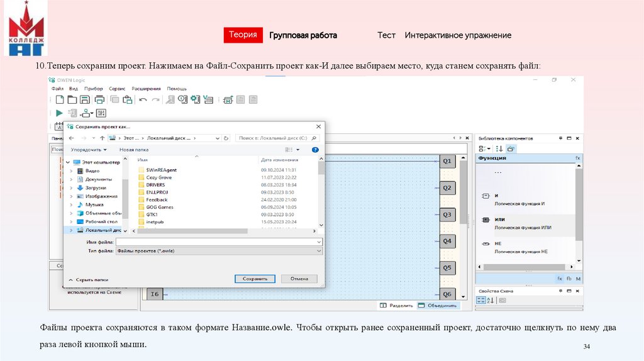Viewport: 644px width, 361px height.
Task: Expand the Загрузки tree node
Action: (71, 188)
